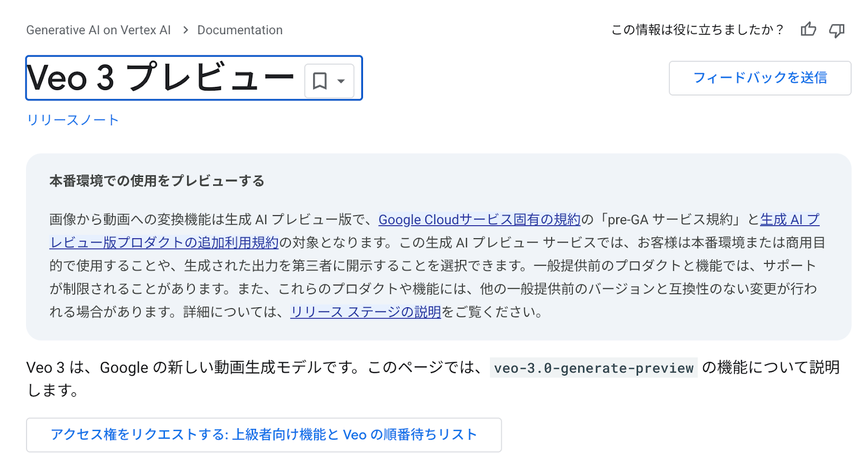868x463 pixels.
Task: Click the preview notice heading 本番環境での使用をプレビューする
Action: (x=156, y=181)
